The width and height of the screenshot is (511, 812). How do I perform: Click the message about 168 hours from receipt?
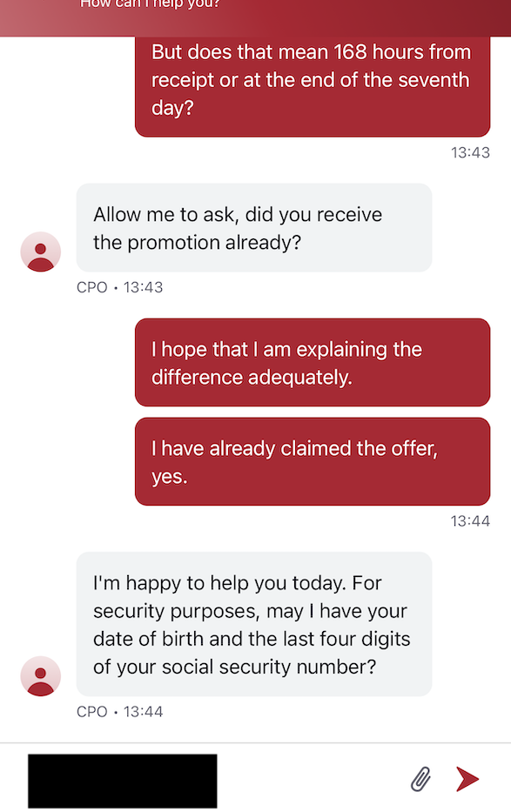click(x=312, y=86)
